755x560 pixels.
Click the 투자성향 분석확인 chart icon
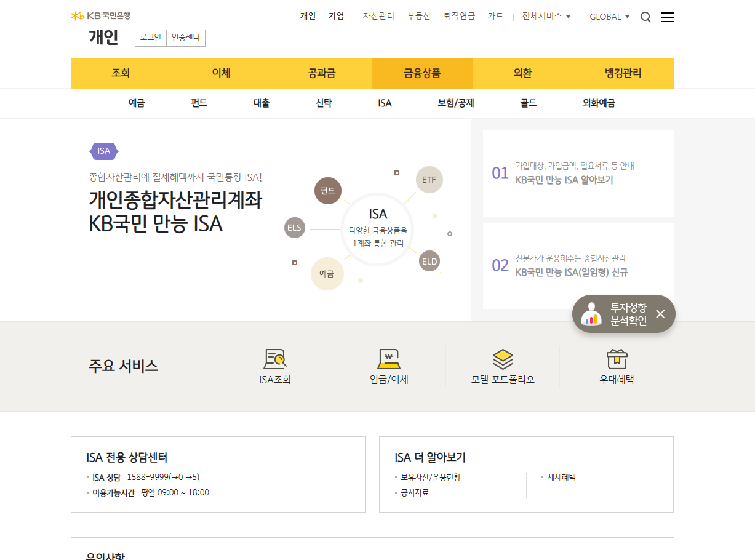592,314
